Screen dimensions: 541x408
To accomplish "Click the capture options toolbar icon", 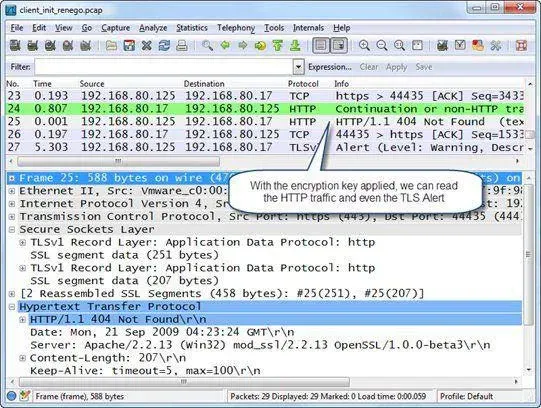I will point(33,46).
